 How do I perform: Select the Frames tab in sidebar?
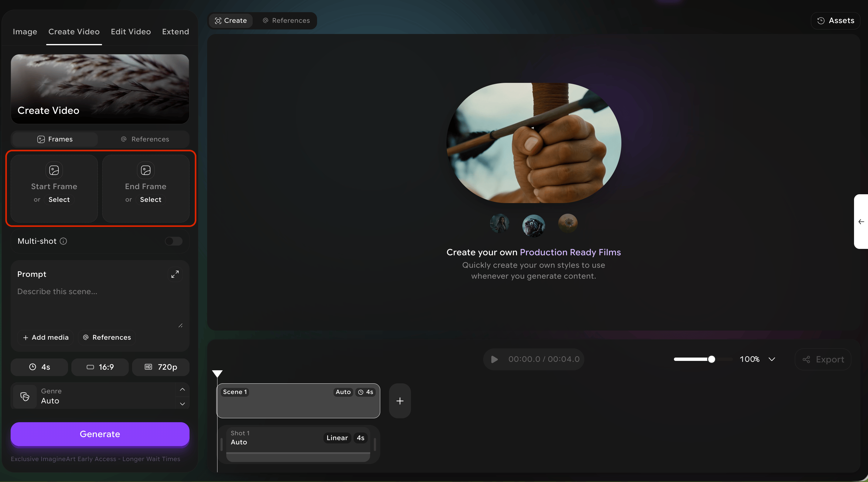coord(55,139)
